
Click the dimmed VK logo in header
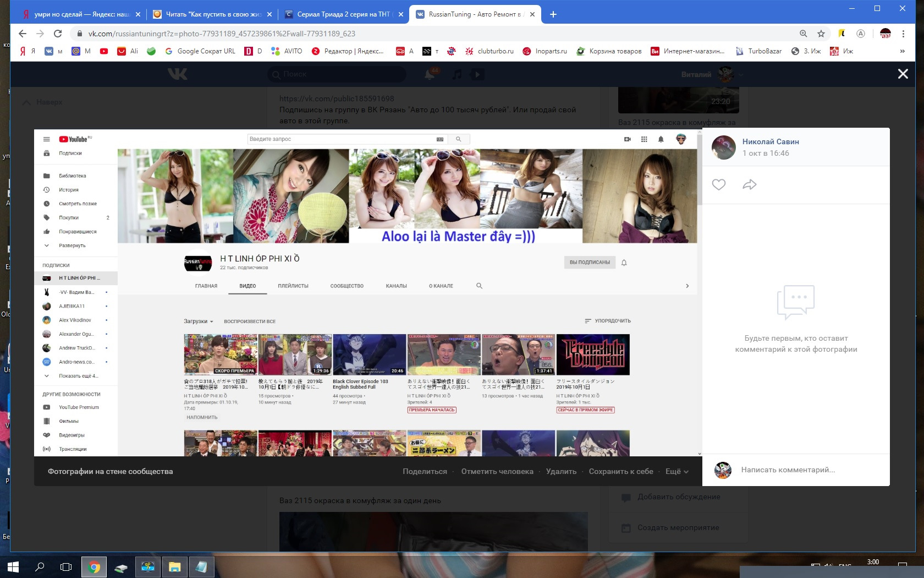[x=178, y=74]
